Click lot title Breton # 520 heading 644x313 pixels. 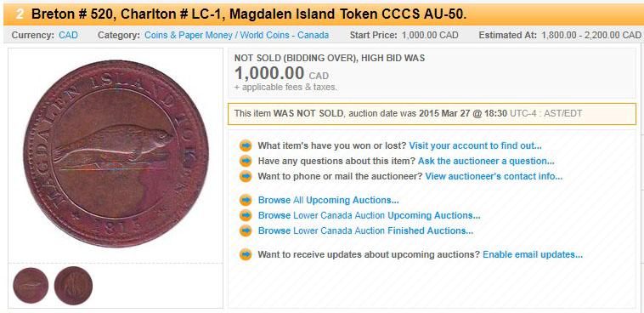pyautogui.click(x=249, y=14)
